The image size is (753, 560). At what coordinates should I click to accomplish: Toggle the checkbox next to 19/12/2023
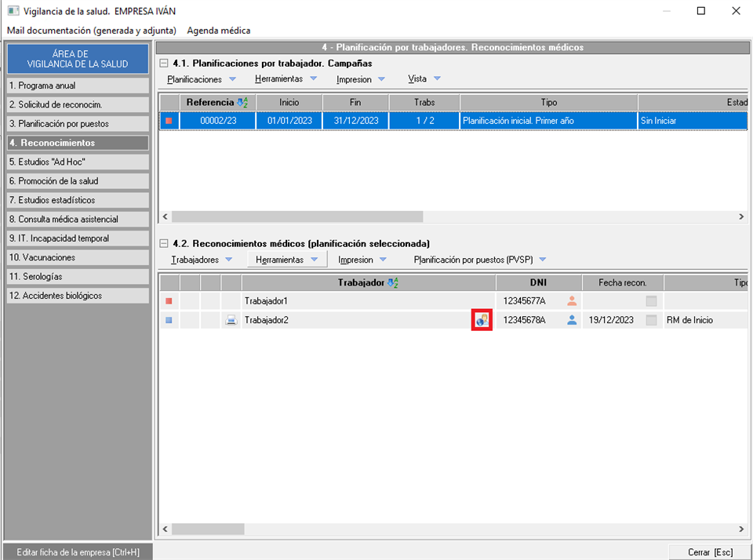(x=651, y=320)
